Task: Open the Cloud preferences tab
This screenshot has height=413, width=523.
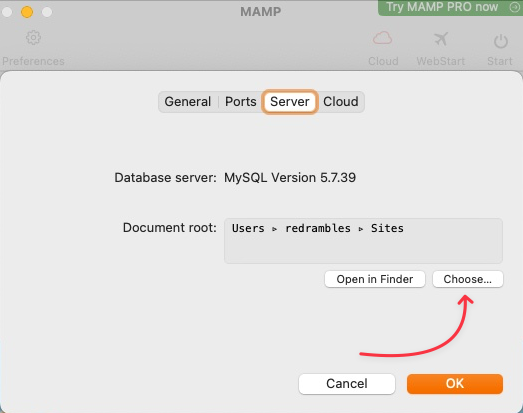Action: pyautogui.click(x=341, y=101)
